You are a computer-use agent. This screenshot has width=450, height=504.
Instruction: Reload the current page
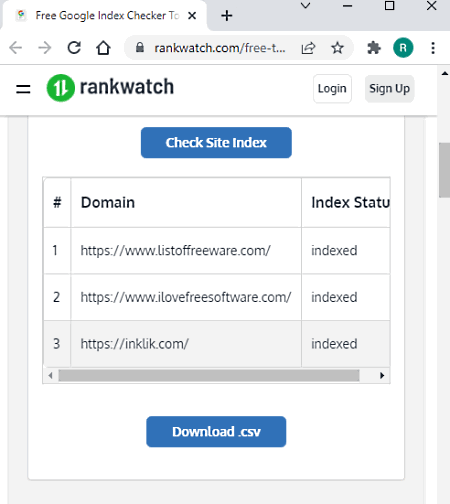tap(74, 48)
